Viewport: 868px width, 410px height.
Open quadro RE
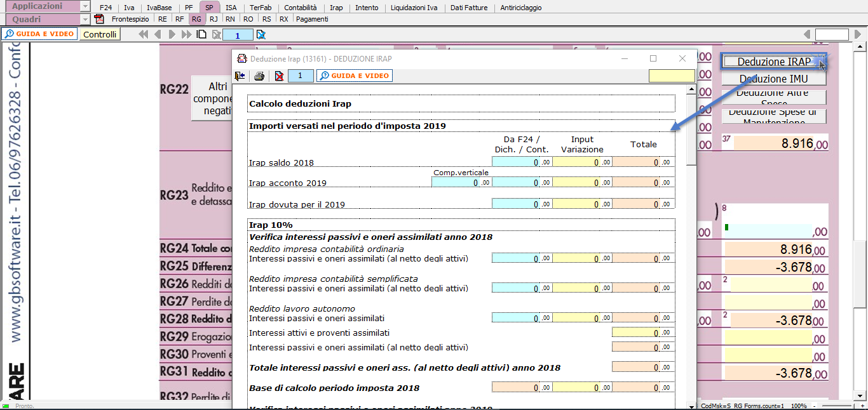[x=163, y=19]
